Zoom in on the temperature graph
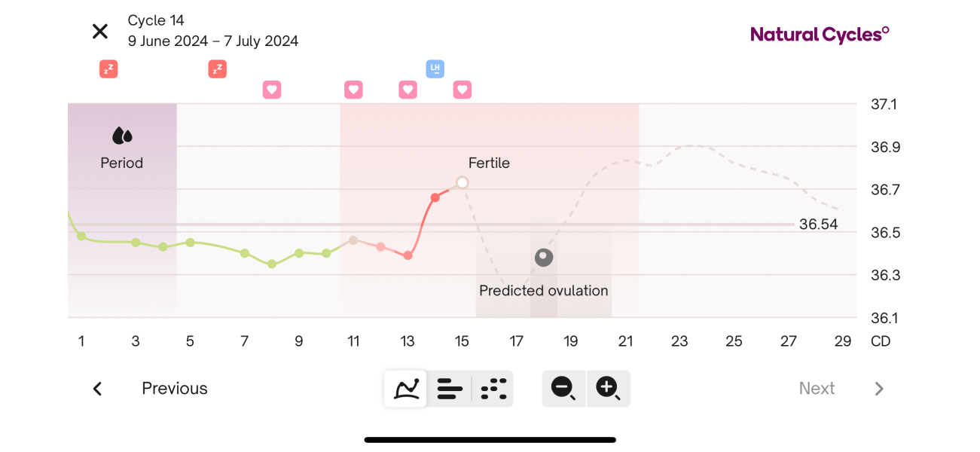This screenshot has height=452, width=980. (607, 389)
